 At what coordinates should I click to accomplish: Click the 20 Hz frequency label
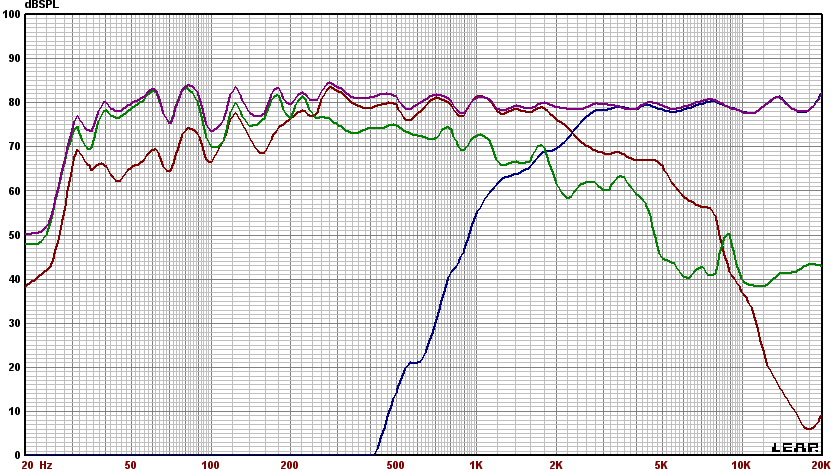pos(37,465)
